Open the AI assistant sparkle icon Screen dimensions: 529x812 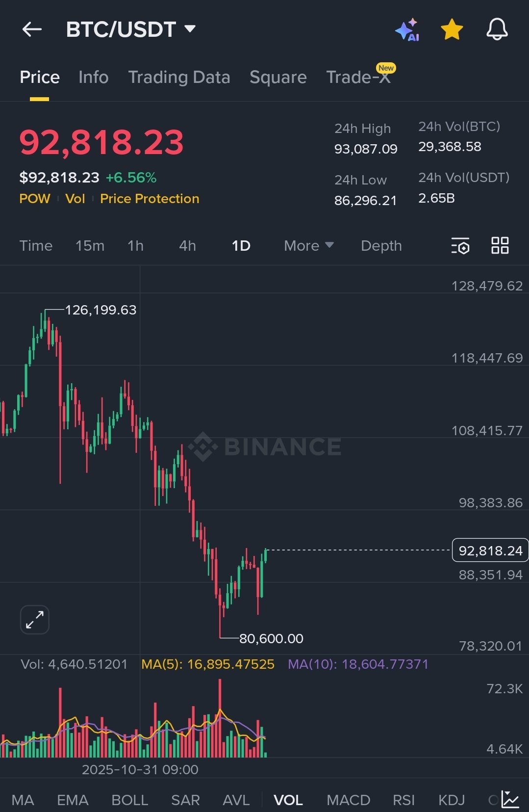coord(407,30)
